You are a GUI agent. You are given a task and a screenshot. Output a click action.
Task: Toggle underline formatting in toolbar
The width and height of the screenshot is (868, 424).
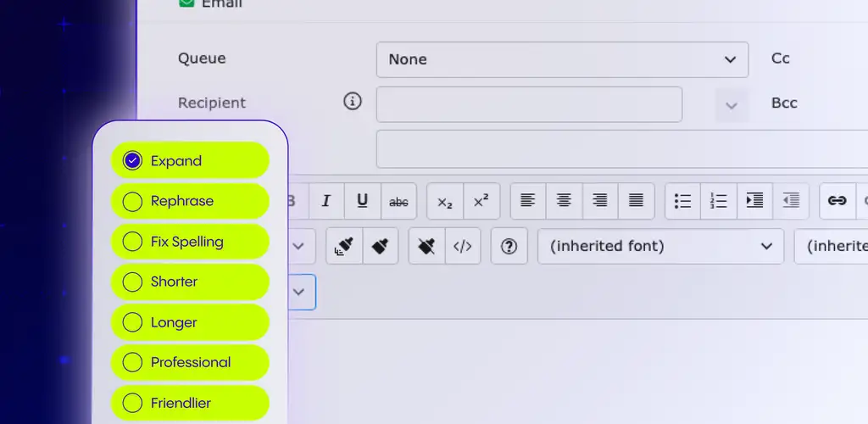pos(362,201)
